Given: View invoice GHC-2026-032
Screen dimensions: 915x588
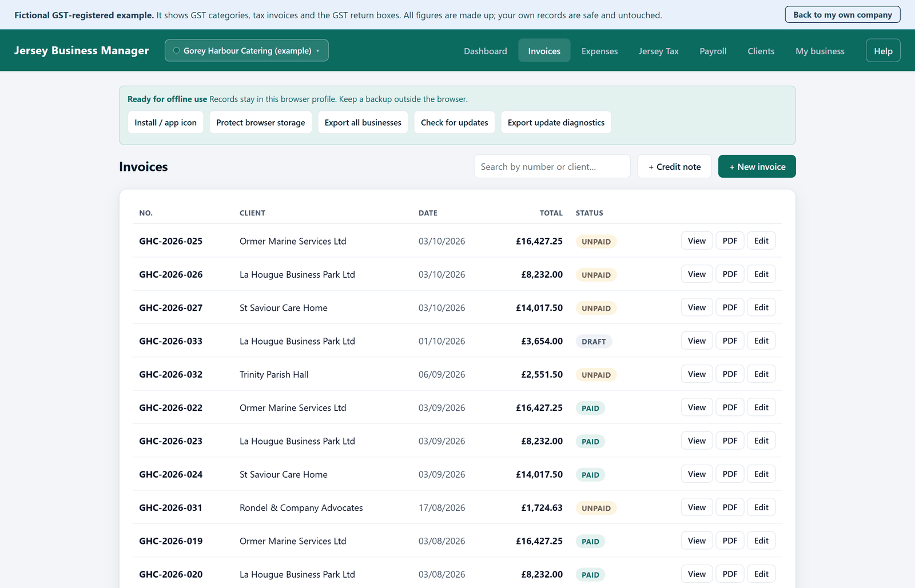Looking at the screenshot, I should pos(697,374).
